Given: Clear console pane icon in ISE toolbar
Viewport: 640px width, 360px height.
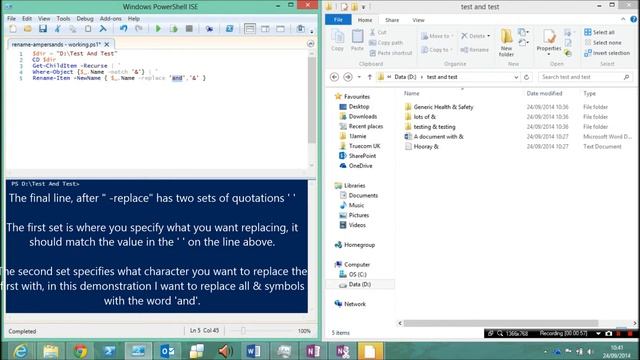Looking at the screenshot, I should (x=103, y=29).
